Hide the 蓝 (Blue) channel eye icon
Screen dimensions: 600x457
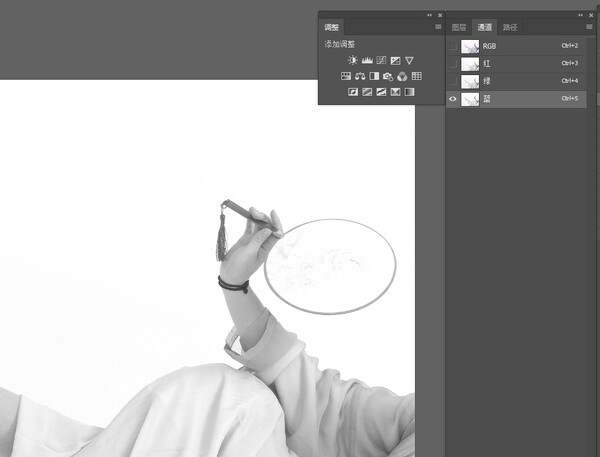453,99
